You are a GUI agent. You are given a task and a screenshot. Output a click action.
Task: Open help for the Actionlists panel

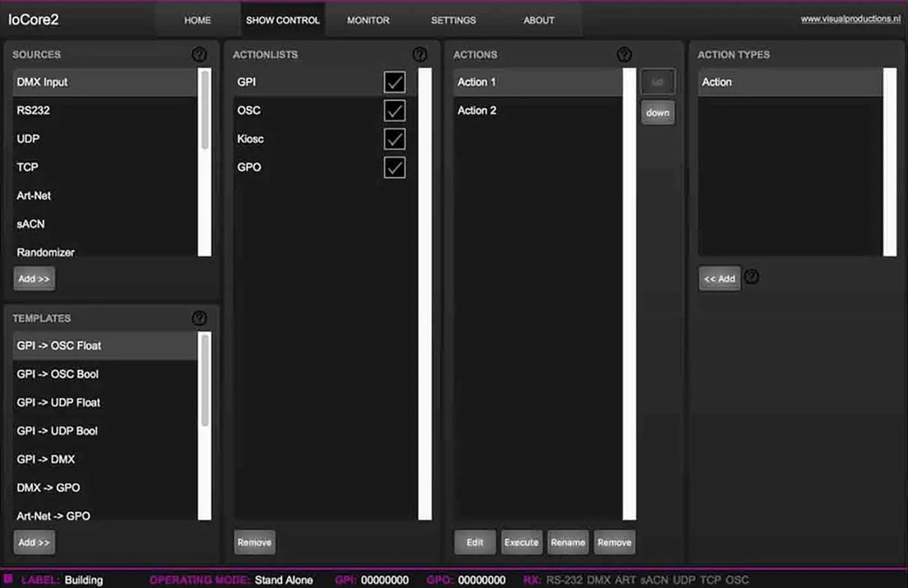(x=420, y=54)
